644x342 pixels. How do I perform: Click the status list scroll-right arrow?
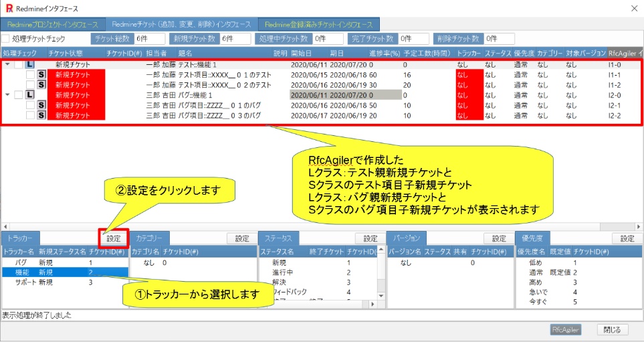tap(373, 304)
